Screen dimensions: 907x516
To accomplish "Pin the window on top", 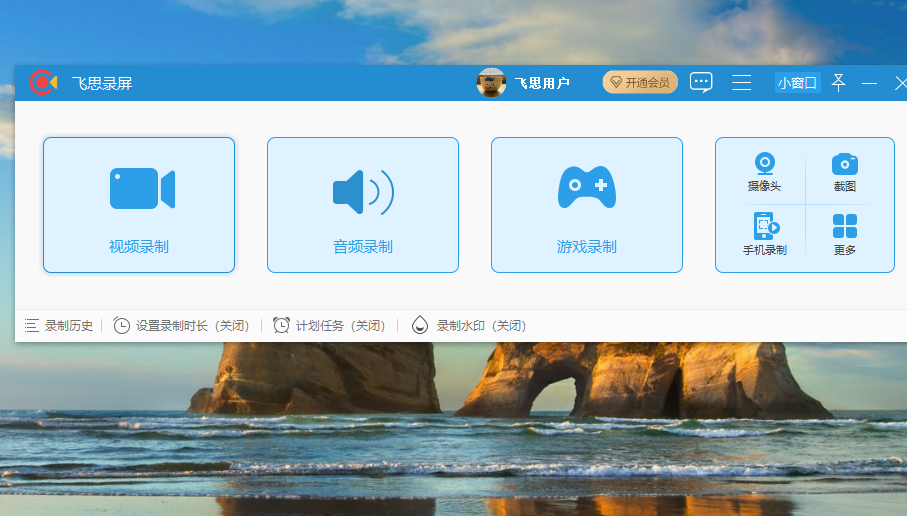I will point(838,83).
